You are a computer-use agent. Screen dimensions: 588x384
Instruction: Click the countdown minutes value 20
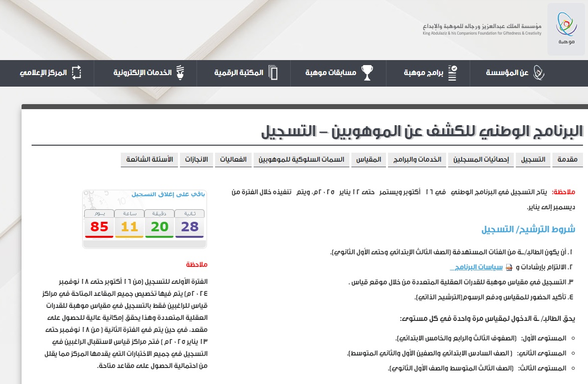pyautogui.click(x=159, y=227)
